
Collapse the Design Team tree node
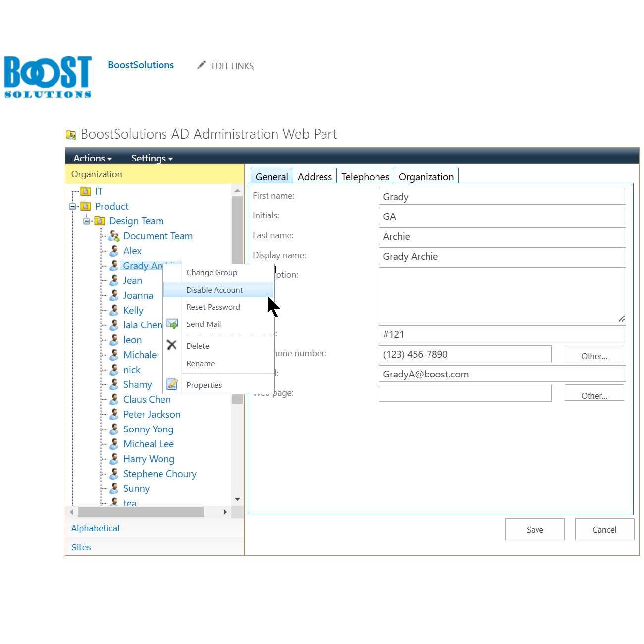point(87,221)
